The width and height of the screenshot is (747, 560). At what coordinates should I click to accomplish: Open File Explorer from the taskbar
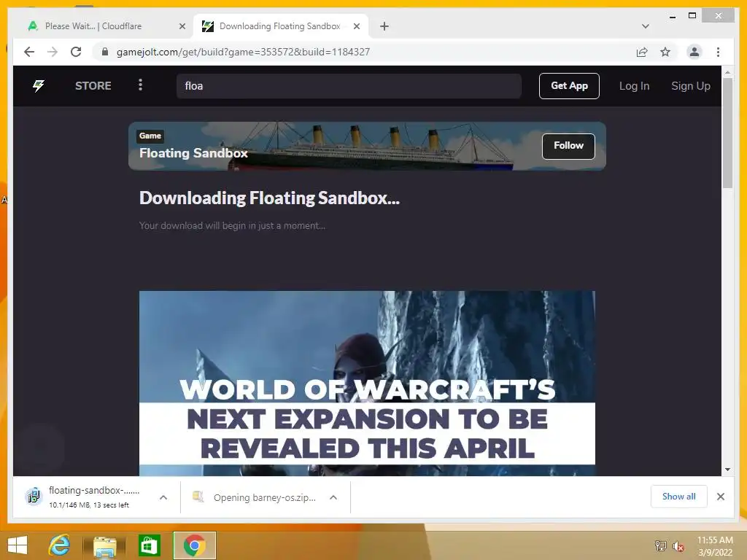[104, 545]
